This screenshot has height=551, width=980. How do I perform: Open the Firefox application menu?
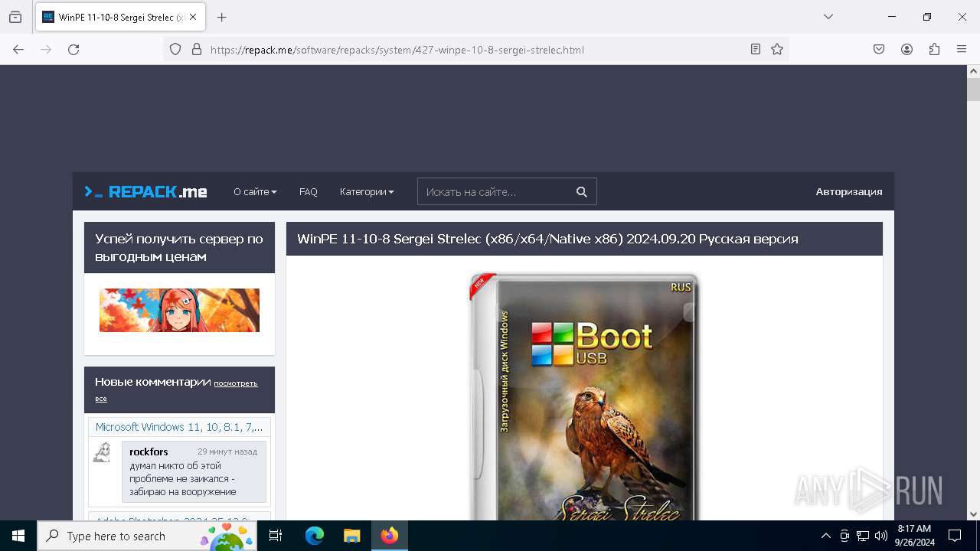click(x=962, y=49)
